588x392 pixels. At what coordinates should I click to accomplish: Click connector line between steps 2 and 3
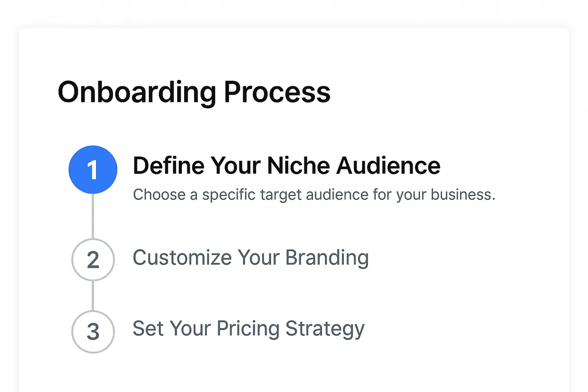pos(93,296)
